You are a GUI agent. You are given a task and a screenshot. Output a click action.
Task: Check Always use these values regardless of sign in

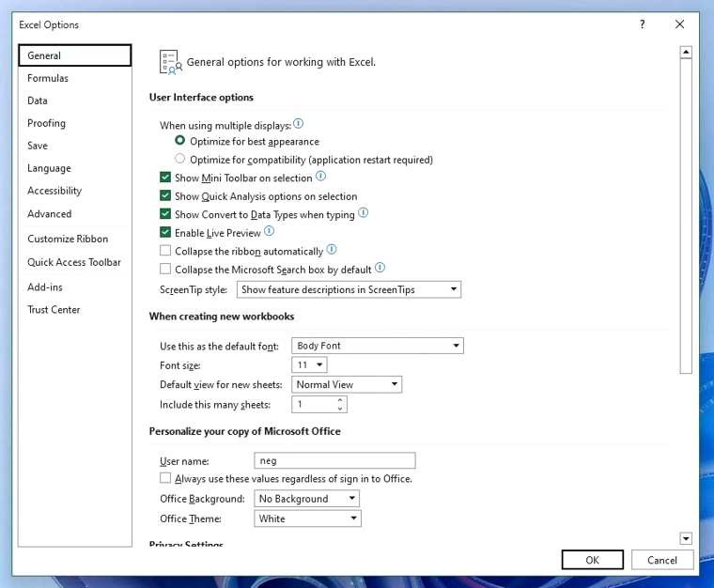tap(165, 478)
